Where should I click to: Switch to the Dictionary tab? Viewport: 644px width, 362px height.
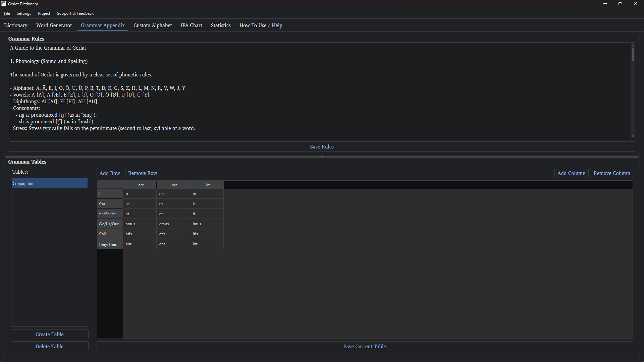coord(16,25)
